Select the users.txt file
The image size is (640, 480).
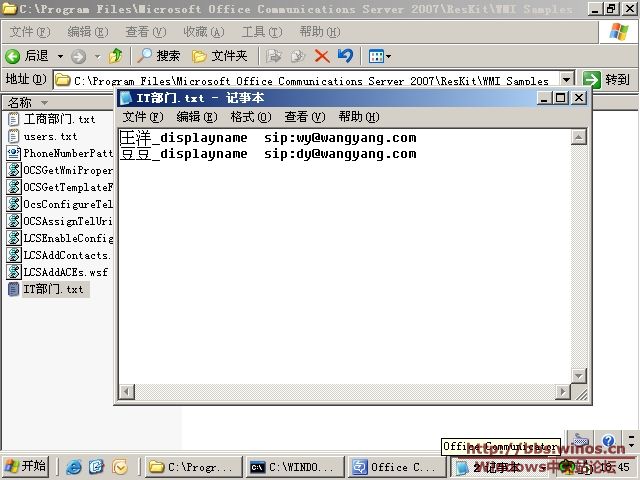42,136
